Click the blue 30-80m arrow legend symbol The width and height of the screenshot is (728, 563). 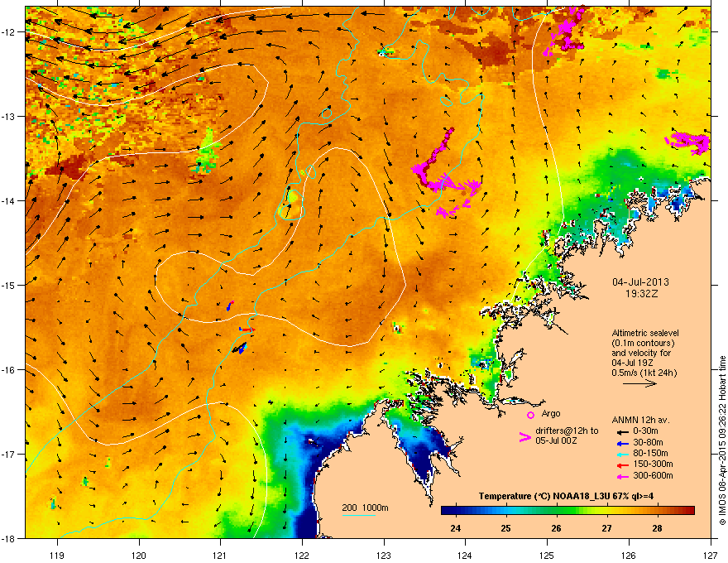tap(622, 443)
